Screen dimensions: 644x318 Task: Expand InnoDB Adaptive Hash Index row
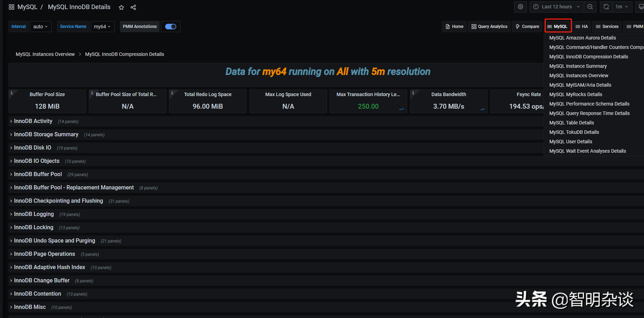pos(50,267)
